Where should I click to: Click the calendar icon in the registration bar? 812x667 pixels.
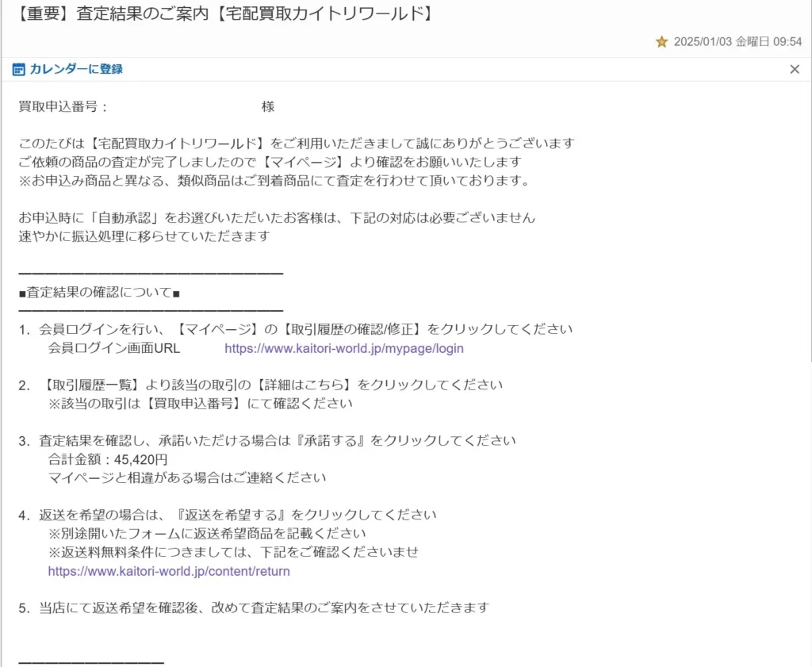click(19, 69)
